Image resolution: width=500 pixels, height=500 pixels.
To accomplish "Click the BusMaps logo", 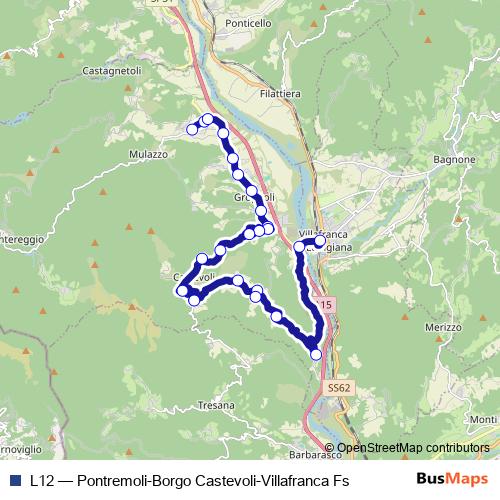I will 452,479.
